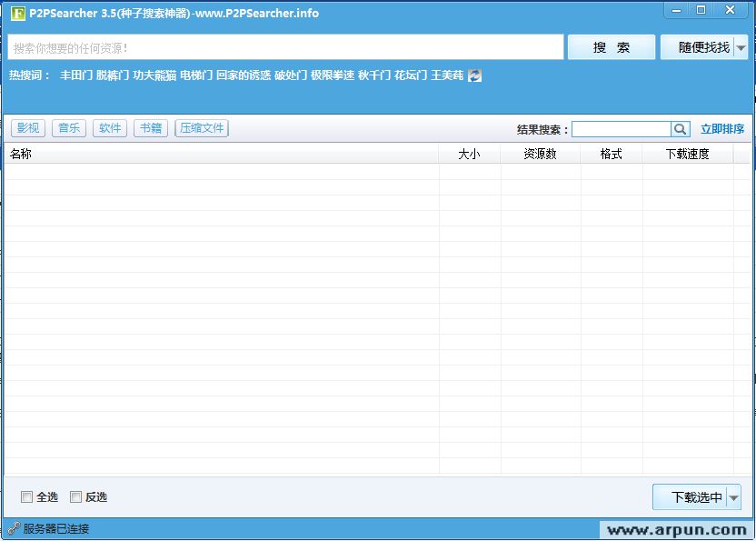
Task: Click the magnifier icon in result search
Action: click(x=680, y=129)
